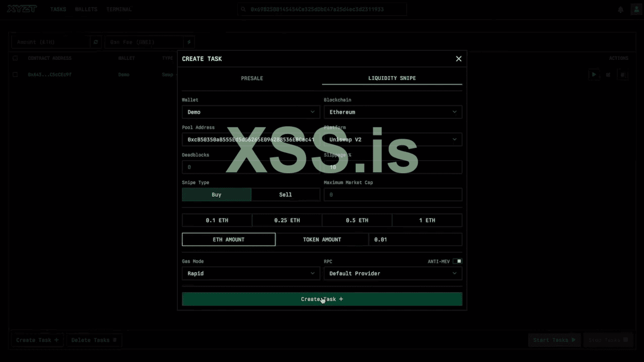Viewport: 644px width, 362px height.
Task: Click the Demo wallet cell in task row
Action: pos(123,75)
